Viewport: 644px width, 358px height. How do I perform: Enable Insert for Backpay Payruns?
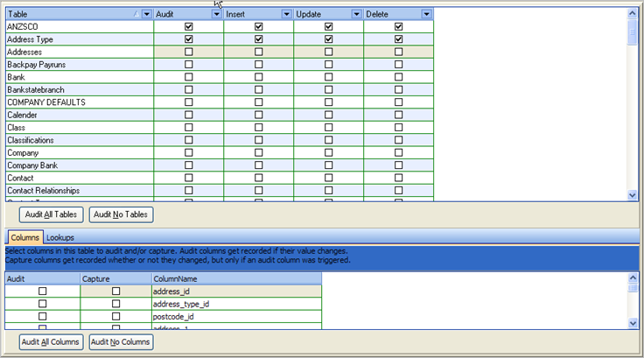pyautogui.click(x=258, y=65)
